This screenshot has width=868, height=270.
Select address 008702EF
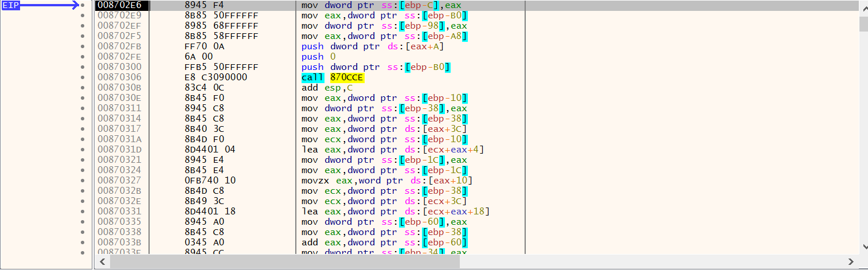pyautogui.click(x=119, y=26)
